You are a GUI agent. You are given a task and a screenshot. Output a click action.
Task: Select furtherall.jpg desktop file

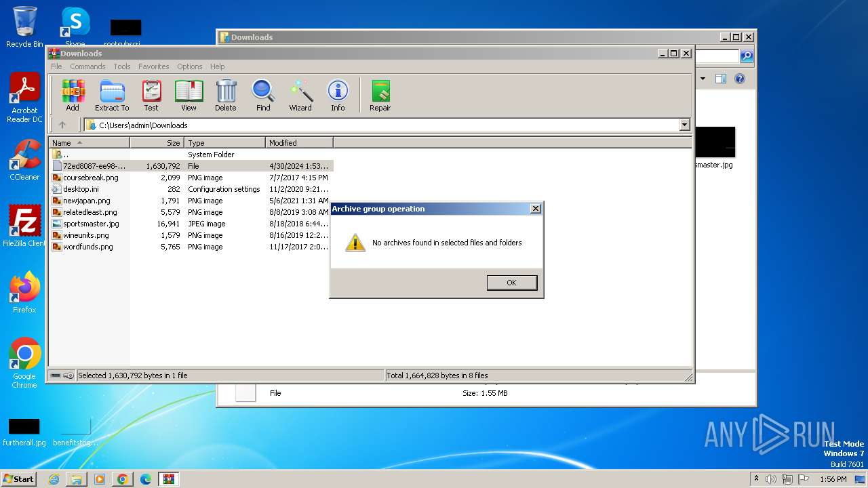coord(24,432)
